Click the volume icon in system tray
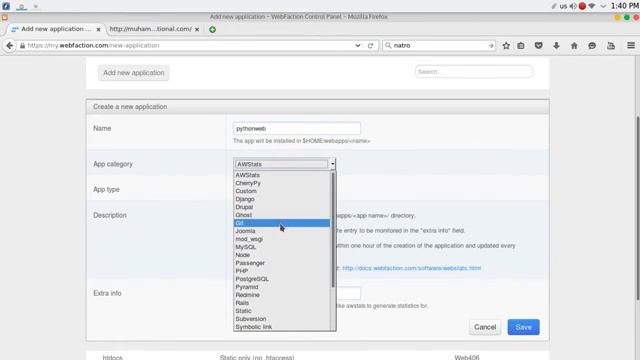640x360 pixels. tap(573, 6)
